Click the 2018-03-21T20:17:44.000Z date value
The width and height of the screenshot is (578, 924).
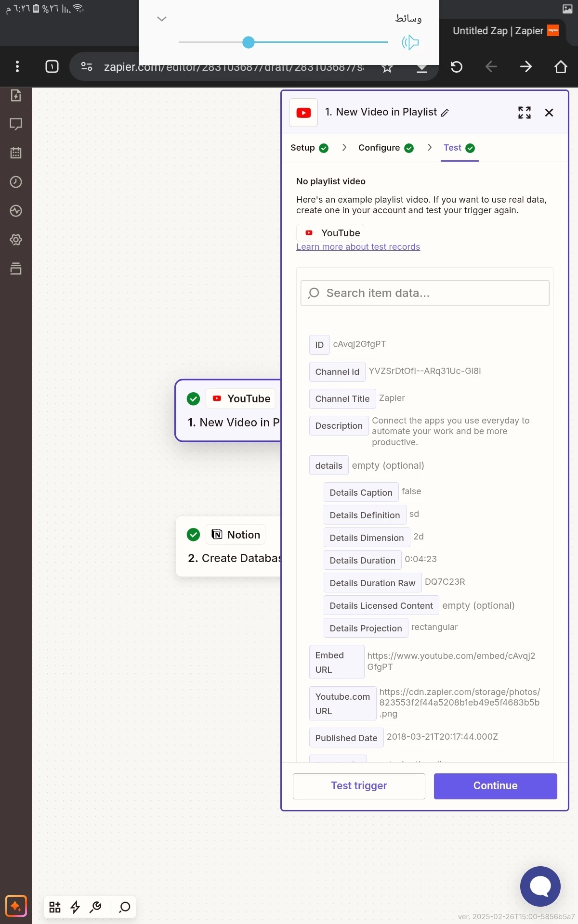click(x=442, y=737)
